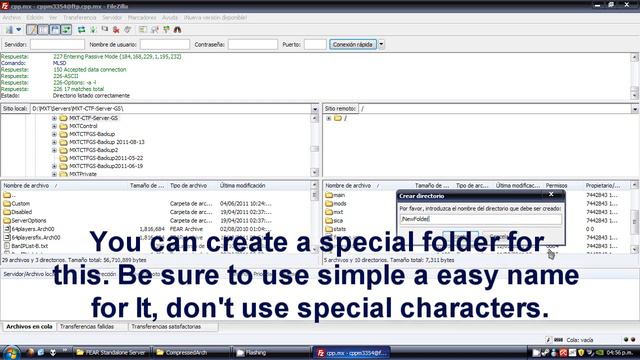Click the binoculars file search icon
The image size is (640, 360).
[178, 29]
